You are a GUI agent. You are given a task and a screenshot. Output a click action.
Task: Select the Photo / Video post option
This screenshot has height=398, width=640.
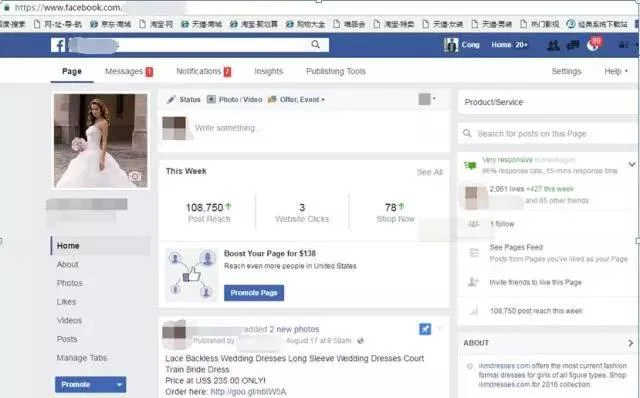(234, 100)
